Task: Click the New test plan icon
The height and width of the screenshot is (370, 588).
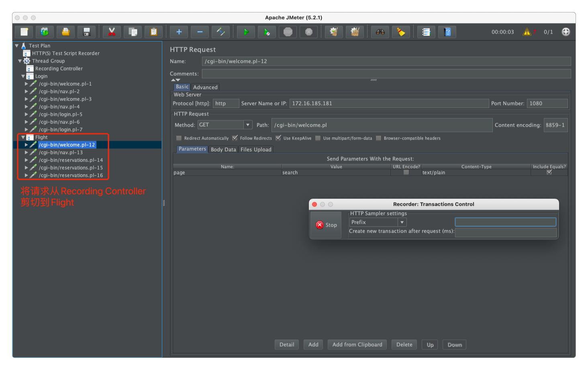Action: [x=24, y=32]
